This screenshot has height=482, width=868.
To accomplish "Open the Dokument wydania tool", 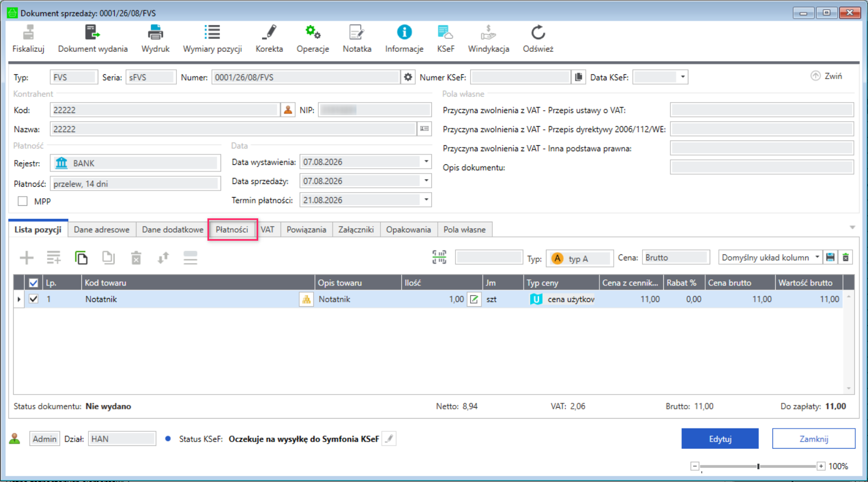I will [x=93, y=33].
